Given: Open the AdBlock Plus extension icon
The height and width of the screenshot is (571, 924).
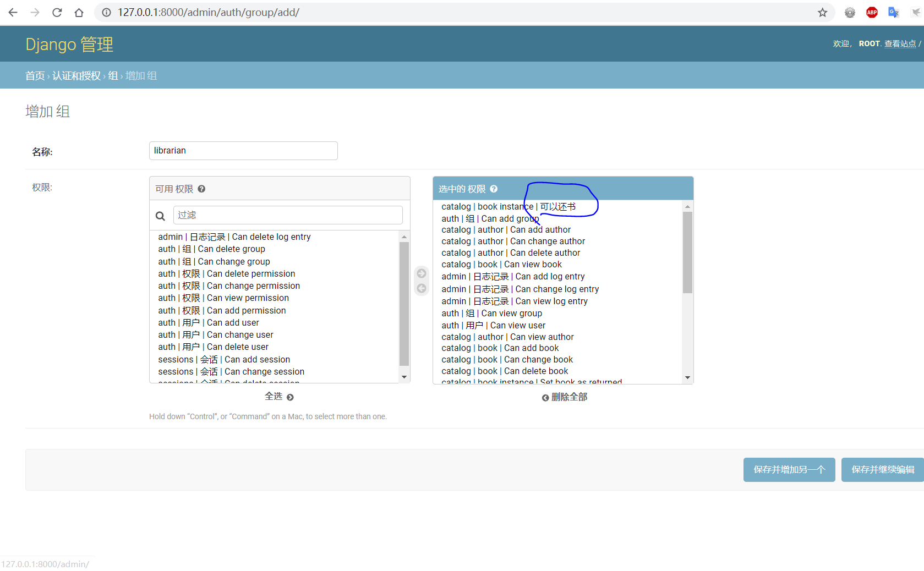Looking at the screenshot, I should click(x=872, y=12).
